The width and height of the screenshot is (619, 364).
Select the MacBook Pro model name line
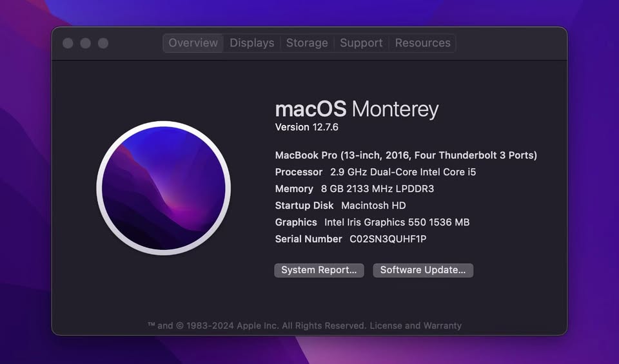(406, 155)
